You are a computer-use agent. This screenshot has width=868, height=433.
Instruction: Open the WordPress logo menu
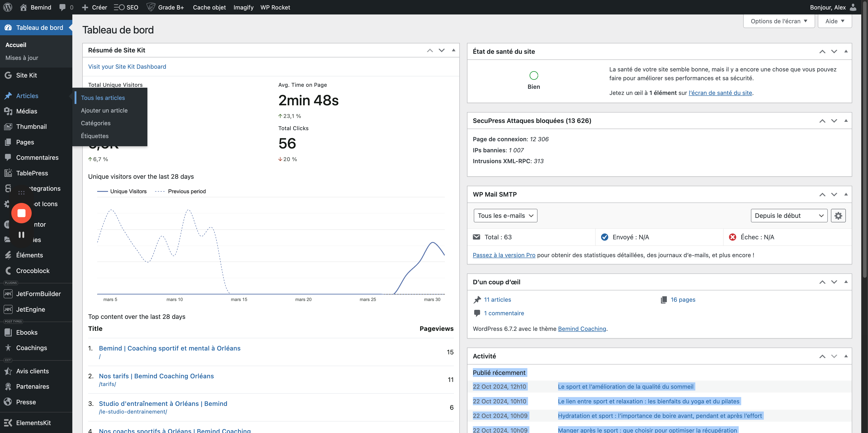click(x=8, y=7)
